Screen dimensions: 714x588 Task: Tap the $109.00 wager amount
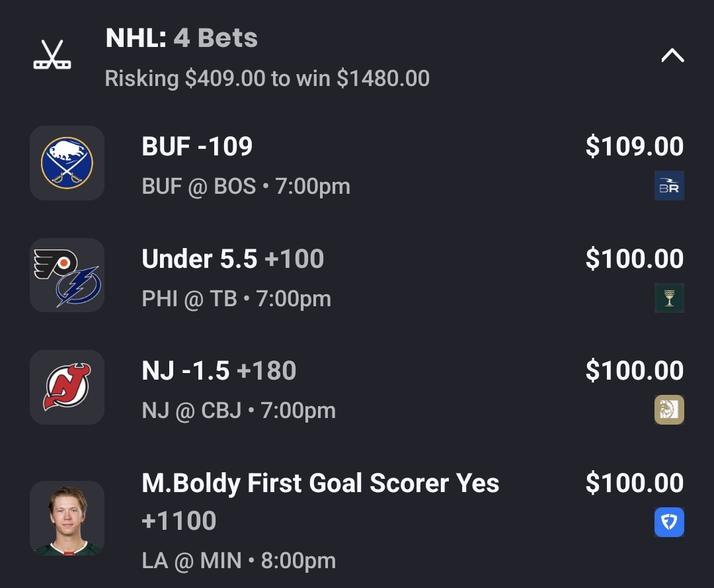coord(634,146)
